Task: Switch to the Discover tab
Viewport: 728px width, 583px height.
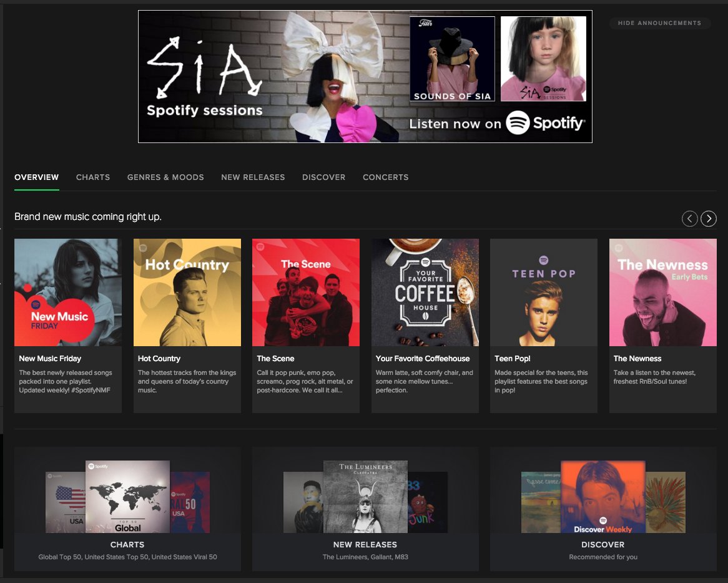Action: pyautogui.click(x=323, y=177)
